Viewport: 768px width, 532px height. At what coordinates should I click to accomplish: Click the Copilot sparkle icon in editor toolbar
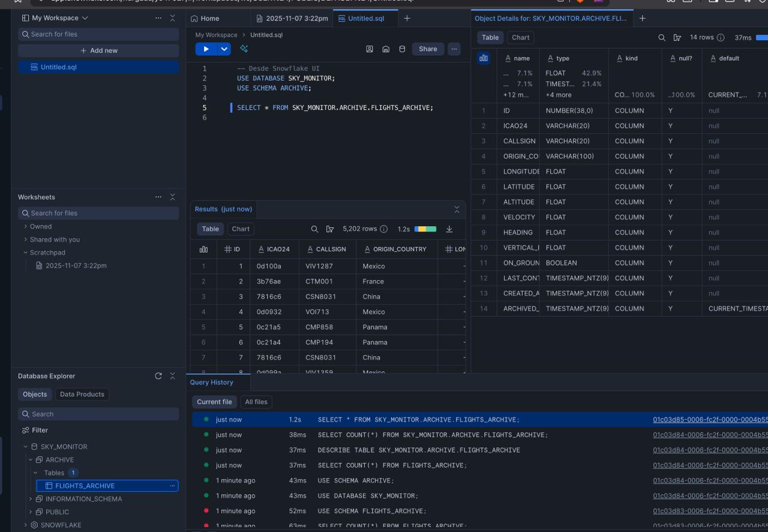pos(244,49)
